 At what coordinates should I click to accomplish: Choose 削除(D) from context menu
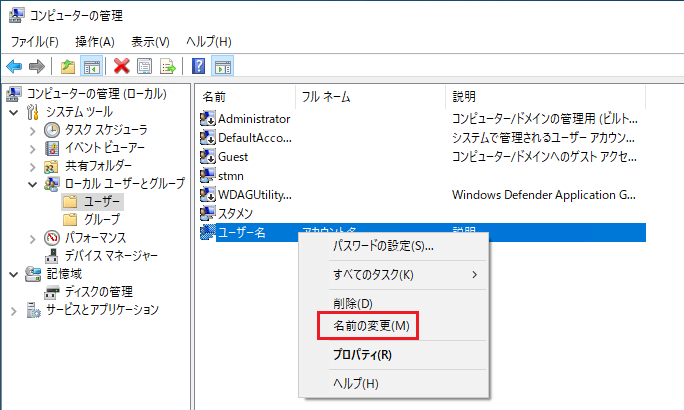pos(393,304)
